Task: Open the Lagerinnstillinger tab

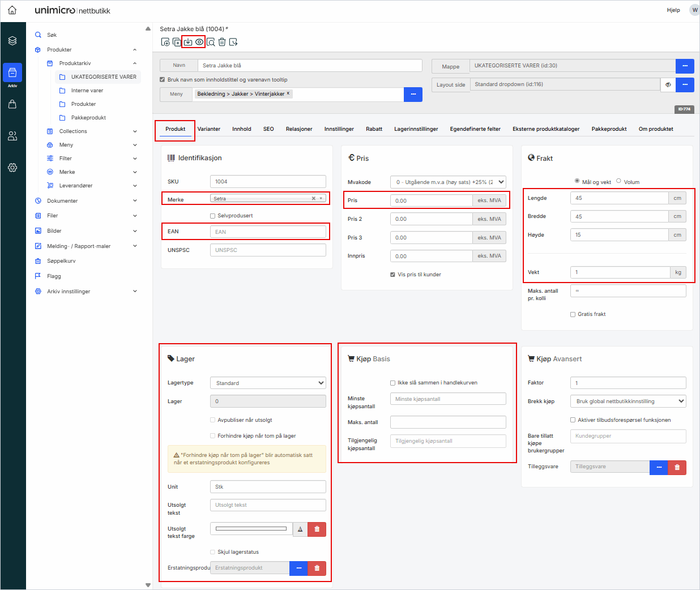Action: point(416,129)
